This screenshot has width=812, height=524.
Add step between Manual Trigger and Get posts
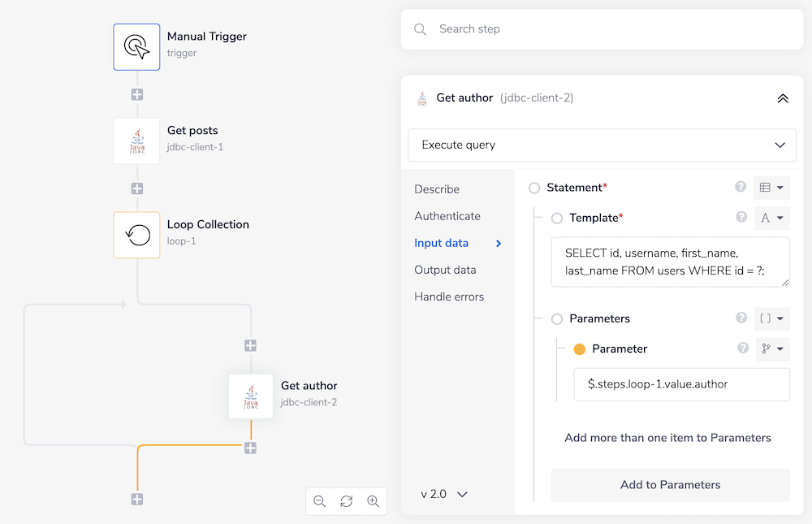pyautogui.click(x=137, y=94)
